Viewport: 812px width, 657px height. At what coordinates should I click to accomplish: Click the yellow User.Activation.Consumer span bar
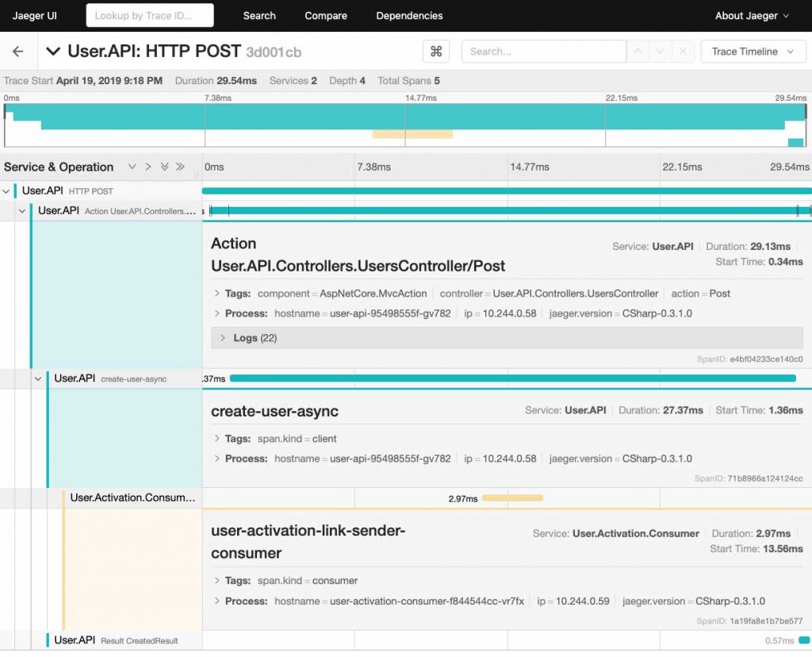[512, 498]
